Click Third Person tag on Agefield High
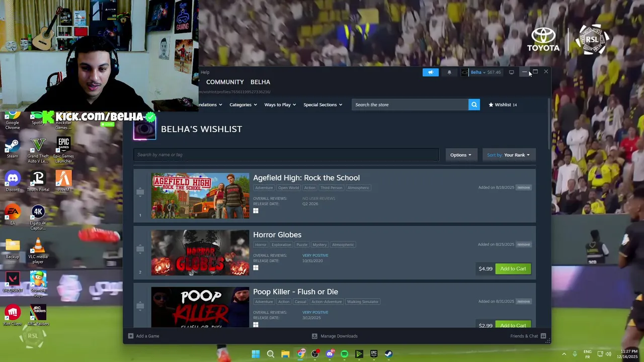644x362 pixels. (x=331, y=188)
